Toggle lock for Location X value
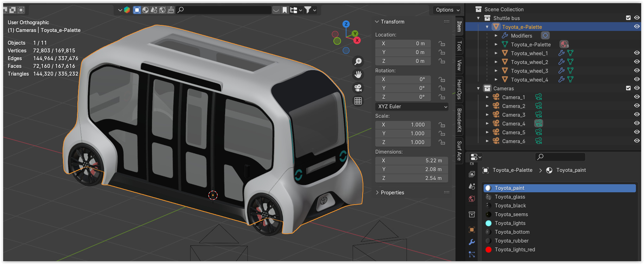 click(442, 44)
